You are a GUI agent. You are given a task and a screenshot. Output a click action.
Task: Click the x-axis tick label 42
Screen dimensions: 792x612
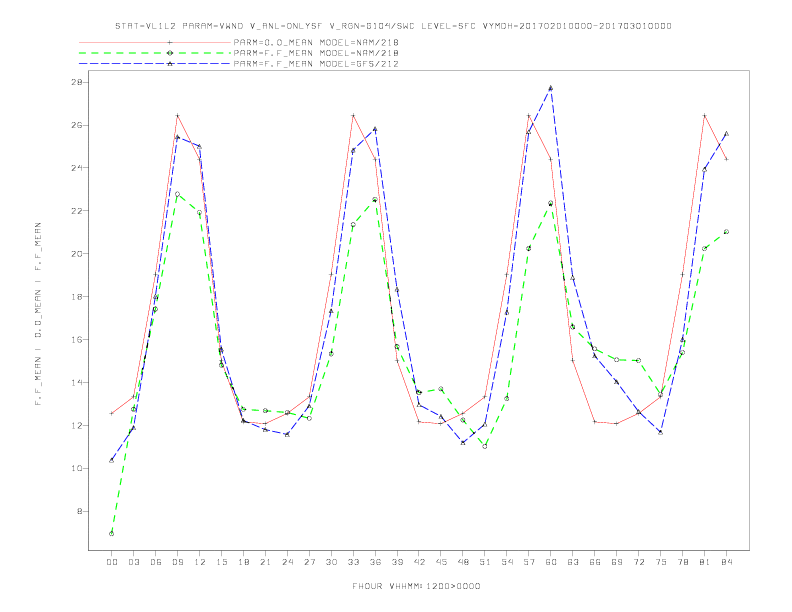pos(419,562)
